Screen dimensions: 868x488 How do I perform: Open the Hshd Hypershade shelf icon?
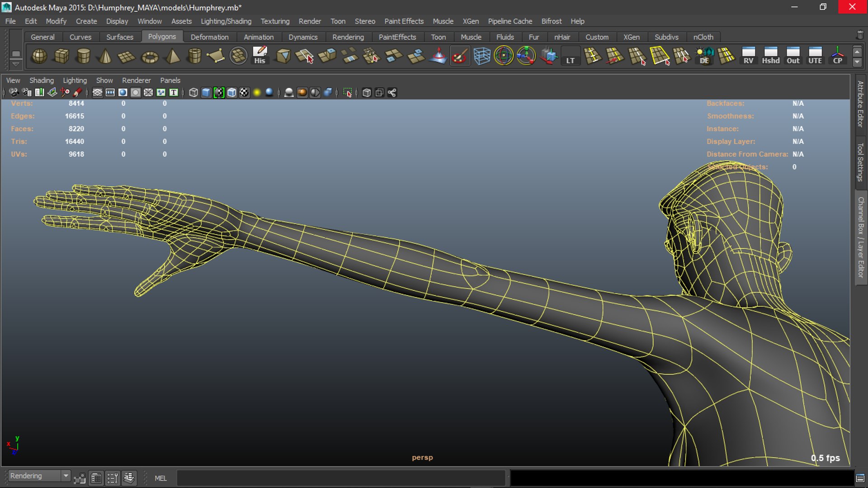(771, 56)
